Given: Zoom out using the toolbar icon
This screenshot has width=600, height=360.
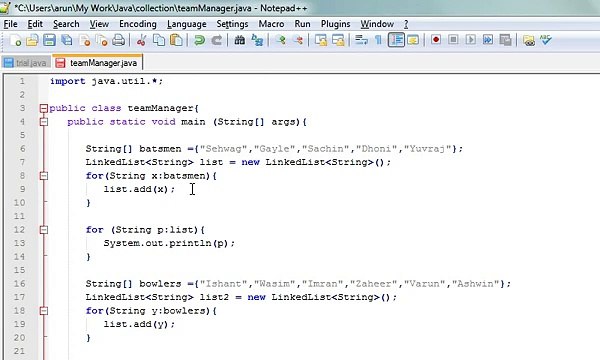Looking at the screenshot, I should (x=298, y=40).
